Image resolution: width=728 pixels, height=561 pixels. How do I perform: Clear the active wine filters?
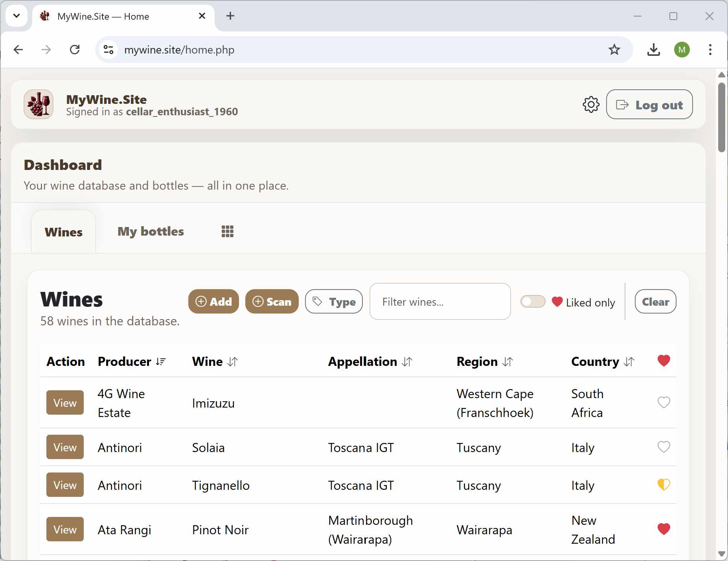point(655,301)
